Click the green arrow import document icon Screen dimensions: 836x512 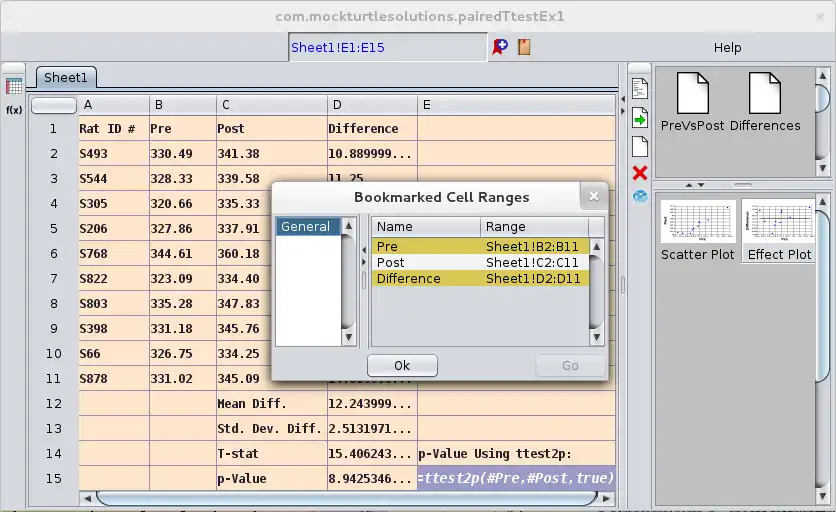point(640,118)
